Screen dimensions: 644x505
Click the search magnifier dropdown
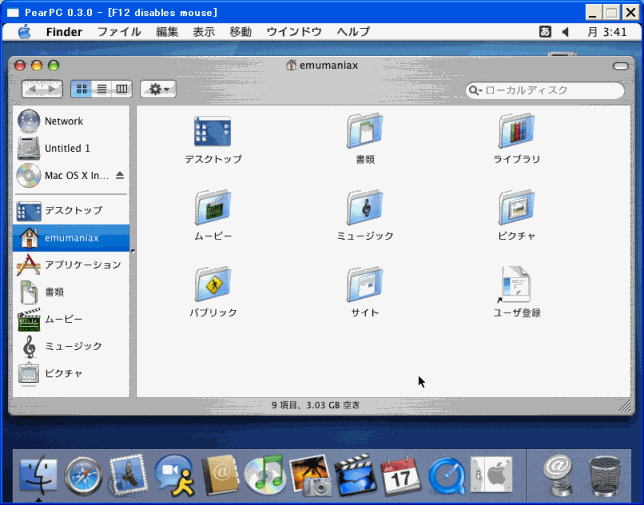[476, 91]
